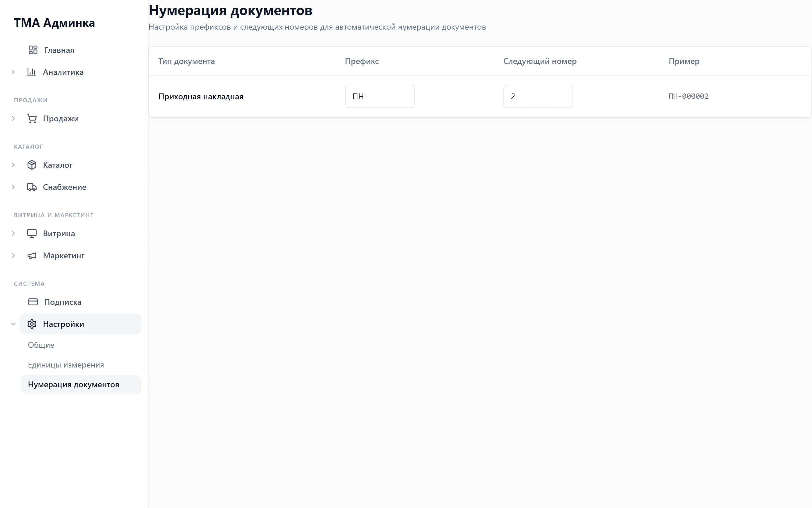Image resolution: width=812 pixels, height=508 pixels.
Task: Open Единицы измерения submenu
Action: coord(81,365)
